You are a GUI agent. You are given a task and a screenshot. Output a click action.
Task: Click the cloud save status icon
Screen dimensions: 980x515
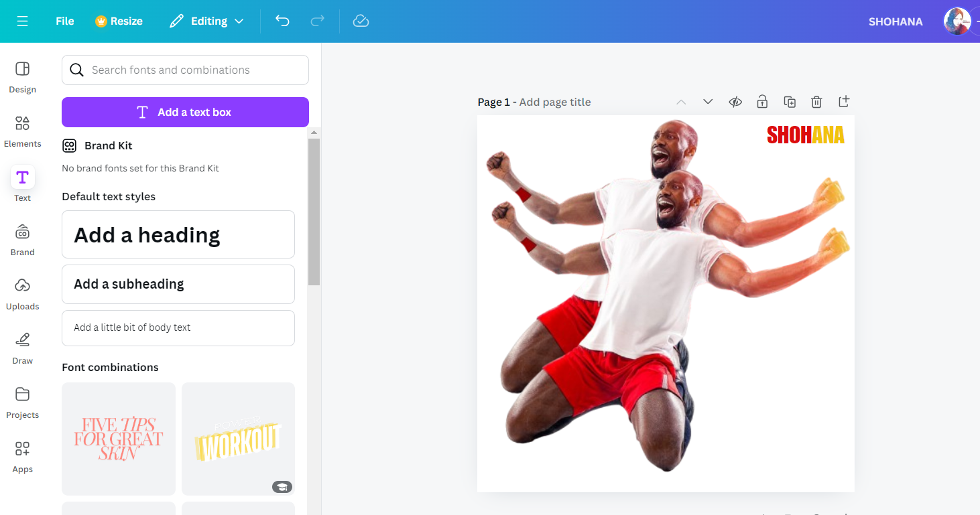[x=361, y=21]
